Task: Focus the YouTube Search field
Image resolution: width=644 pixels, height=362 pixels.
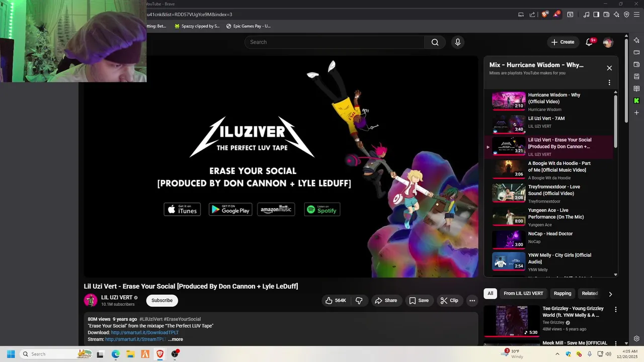Action: pyautogui.click(x=335, y=42)
